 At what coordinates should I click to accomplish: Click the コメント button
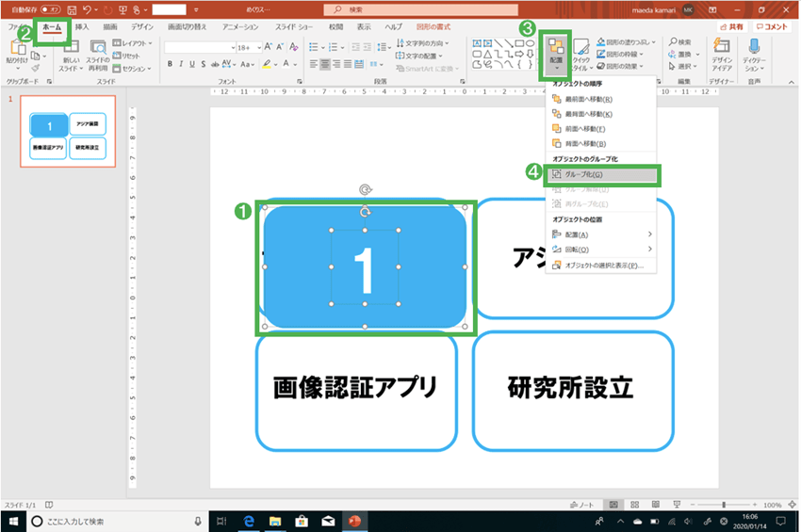click(x=772, y=26)
